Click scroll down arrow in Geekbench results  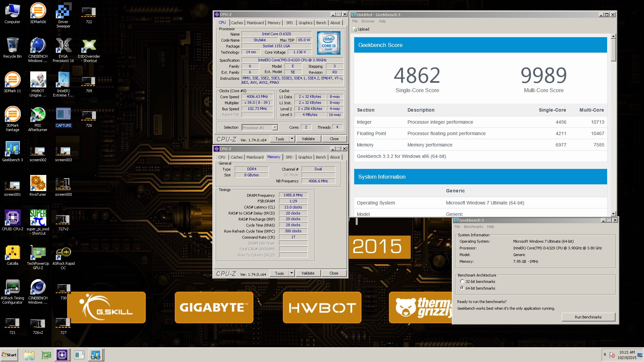613,214
